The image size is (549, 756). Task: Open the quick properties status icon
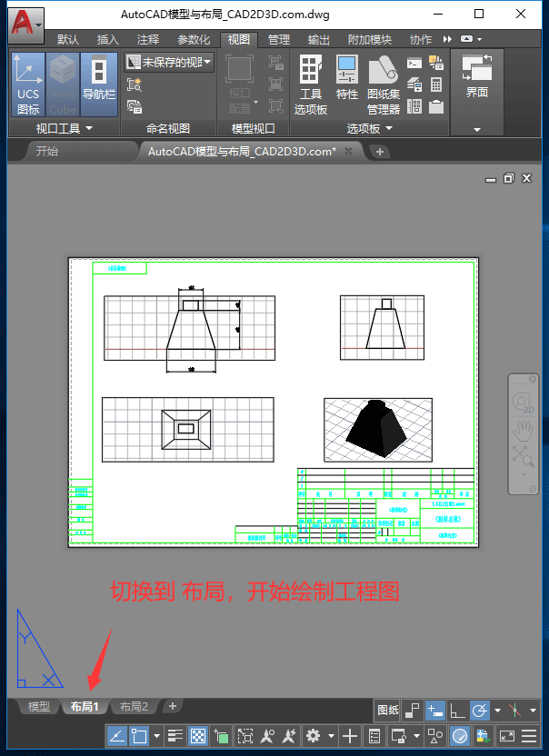point(374,736)
